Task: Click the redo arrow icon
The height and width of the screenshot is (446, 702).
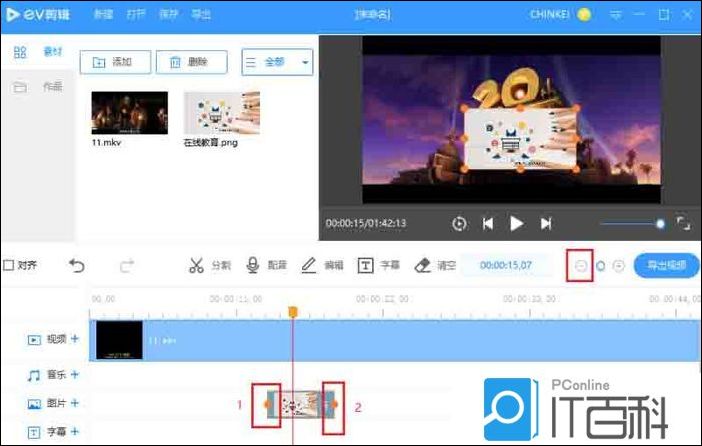Action: point(127,266)
